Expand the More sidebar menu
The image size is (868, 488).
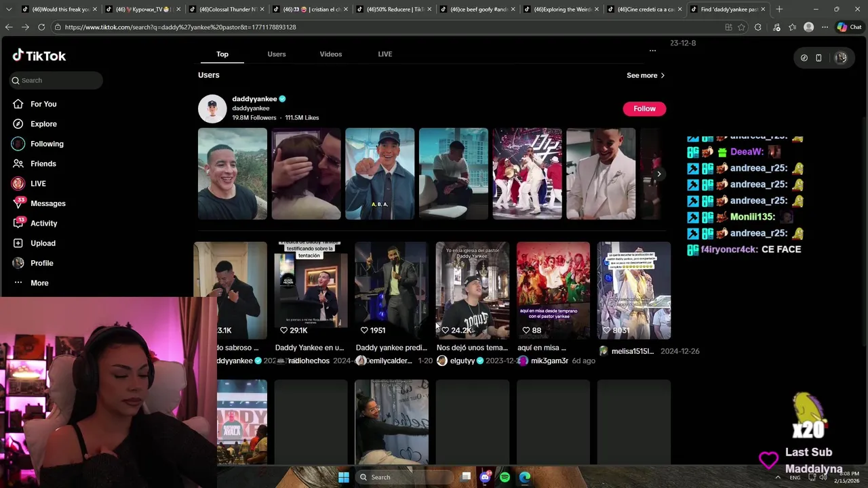pos(39,283)
